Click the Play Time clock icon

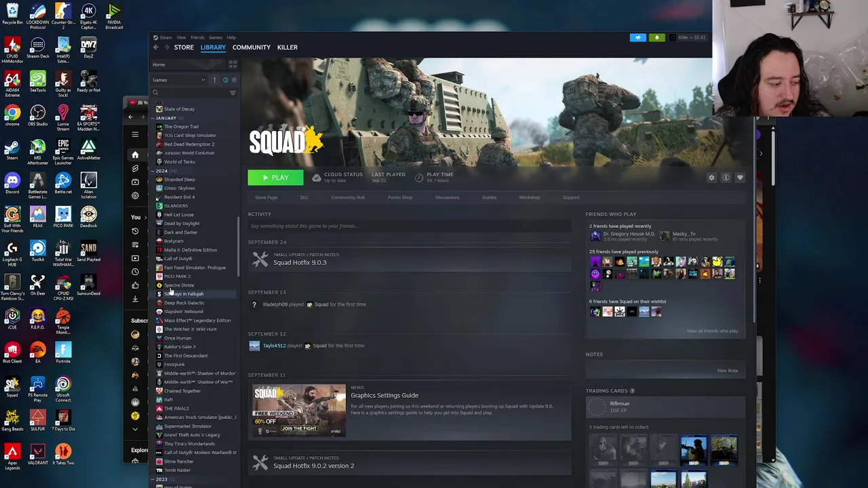coord(418,178)
